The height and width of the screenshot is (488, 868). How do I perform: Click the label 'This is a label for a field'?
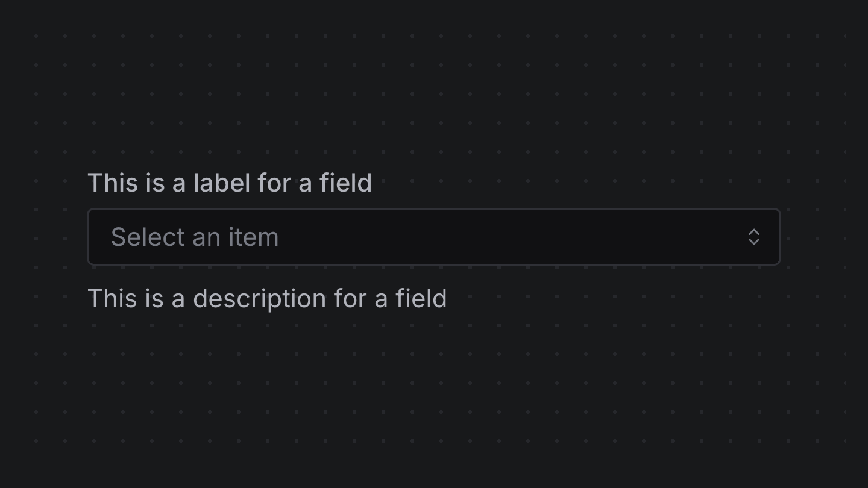click(x=230, y=183)
